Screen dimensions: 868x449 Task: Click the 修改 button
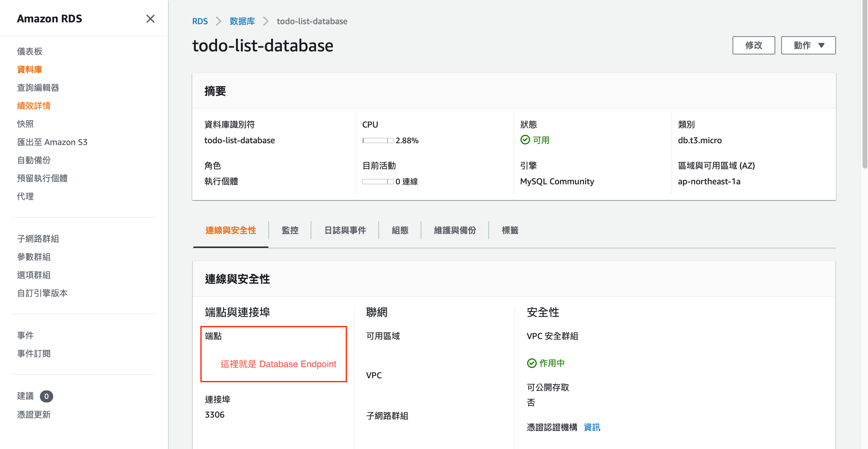point(753,46)
